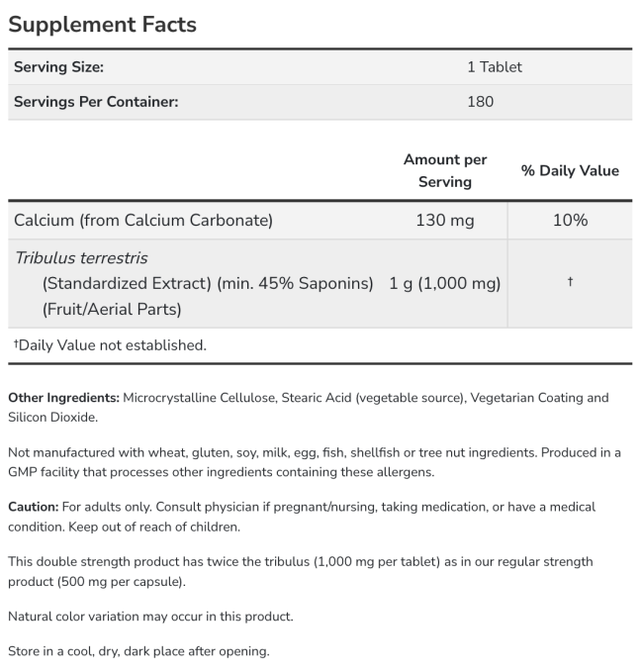Select the Servings Per Container label
This screenshot has height=672, width=643.
coord(96,102)
